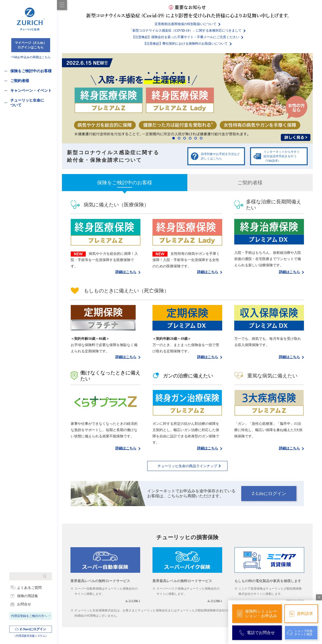Open くらすプラスZ product logo
322x644 pixels.
106,402
